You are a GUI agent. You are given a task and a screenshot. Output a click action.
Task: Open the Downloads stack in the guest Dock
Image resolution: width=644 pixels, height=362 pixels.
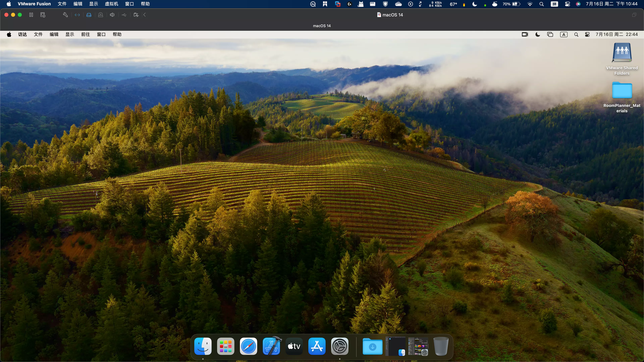click(372, 346)
